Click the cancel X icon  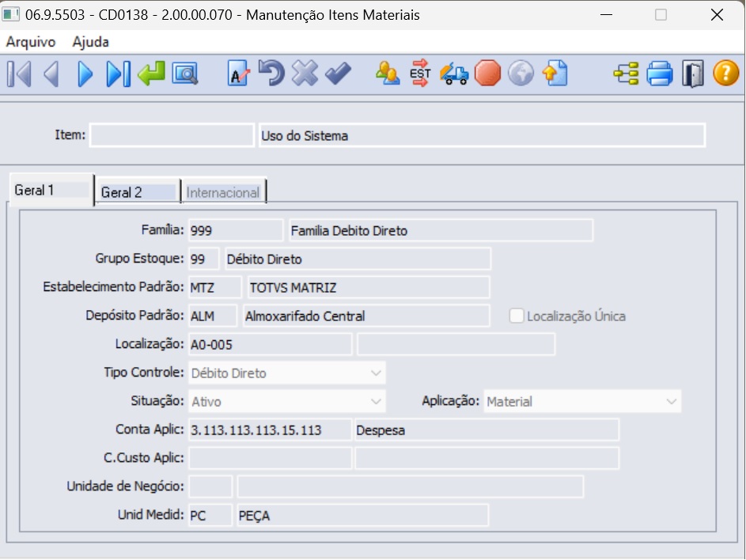pyautogui.click(x=305, y=74)
